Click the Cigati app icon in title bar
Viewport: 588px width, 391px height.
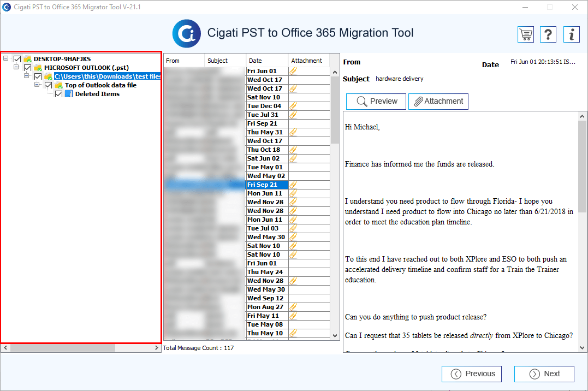point(7,7)
